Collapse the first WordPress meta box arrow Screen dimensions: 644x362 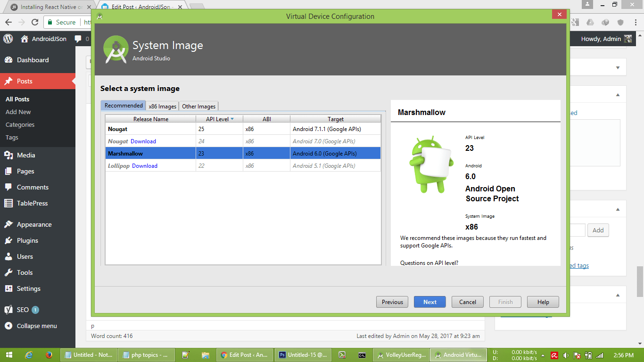618,68
